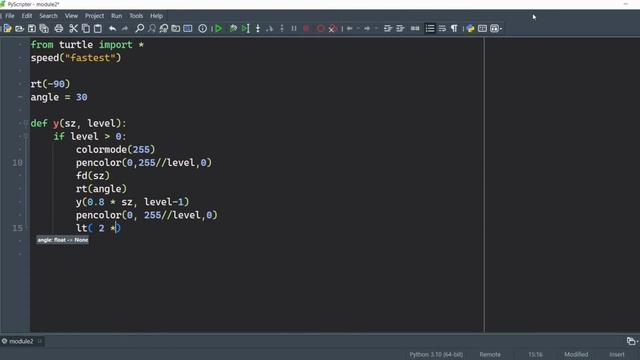Open the Edit menu
The height and width of the screenshot is (360, 640).
(27, 16)
